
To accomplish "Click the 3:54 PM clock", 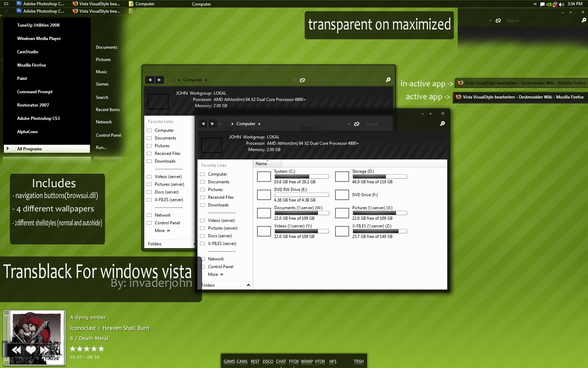I will click(x=575, y=4).
